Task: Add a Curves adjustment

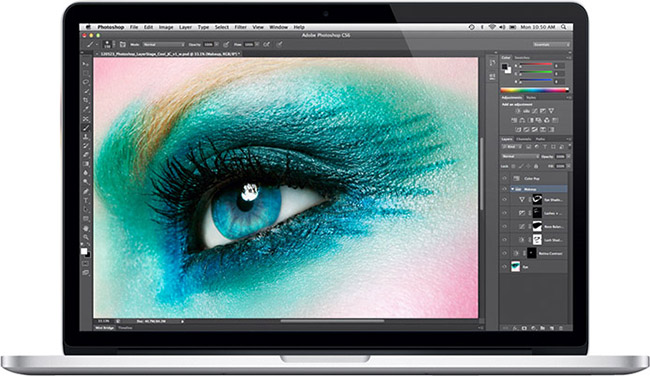Action: click(535, 111)
